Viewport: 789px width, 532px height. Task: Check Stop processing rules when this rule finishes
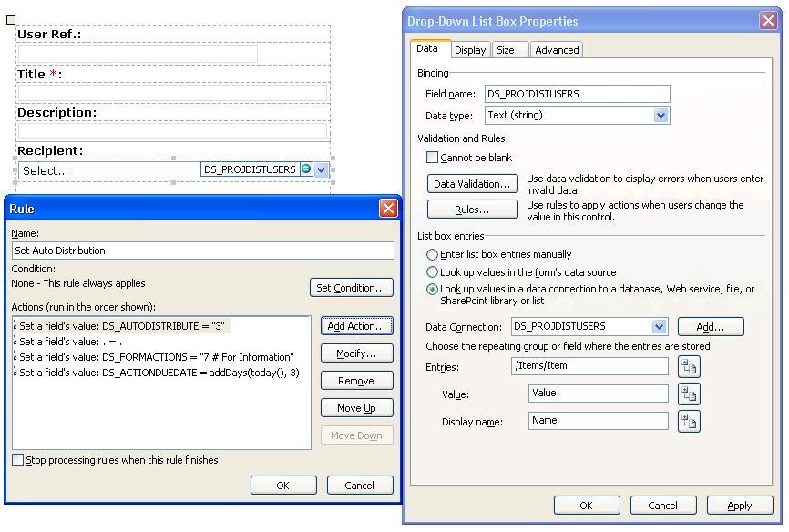point(18,460)
